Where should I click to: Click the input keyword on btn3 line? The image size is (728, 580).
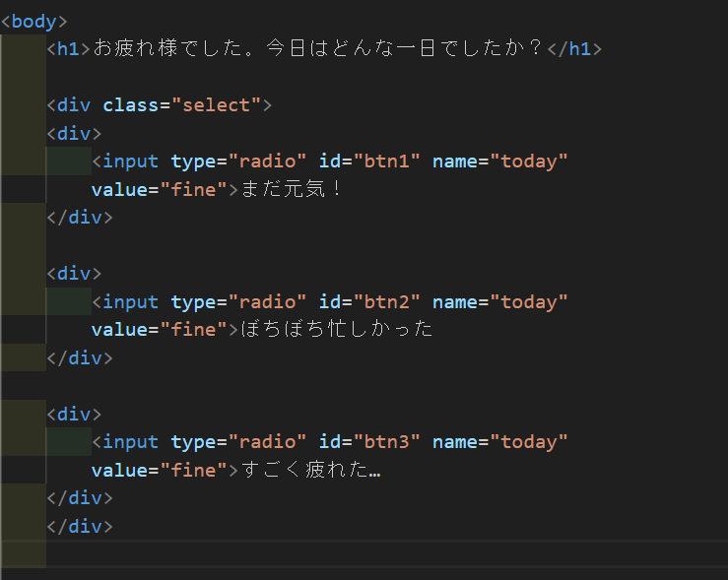coord(130,442)
